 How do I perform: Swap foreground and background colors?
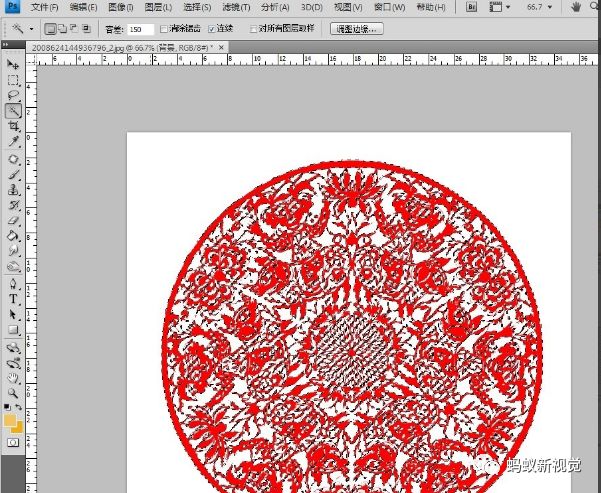click(18, 407)
